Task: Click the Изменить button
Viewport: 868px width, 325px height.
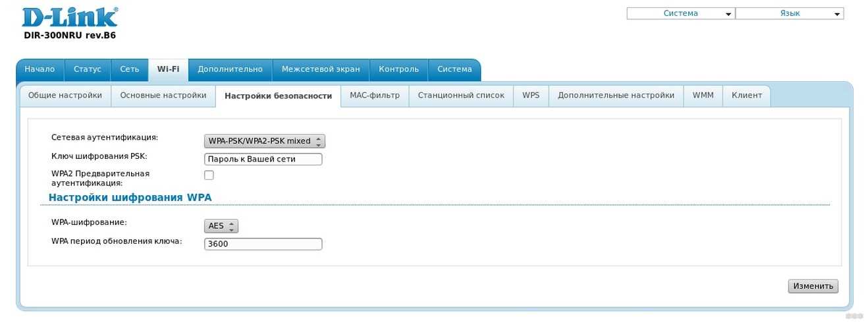Action: pyautogui.click(x=813, y=286)
